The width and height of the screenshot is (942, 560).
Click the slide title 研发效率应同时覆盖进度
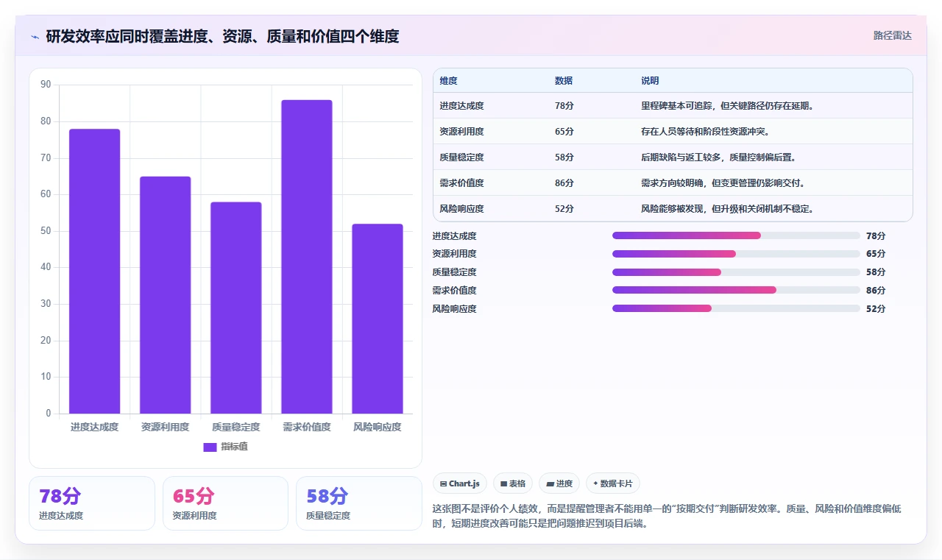pyautogui.click(x=222, y=36)
